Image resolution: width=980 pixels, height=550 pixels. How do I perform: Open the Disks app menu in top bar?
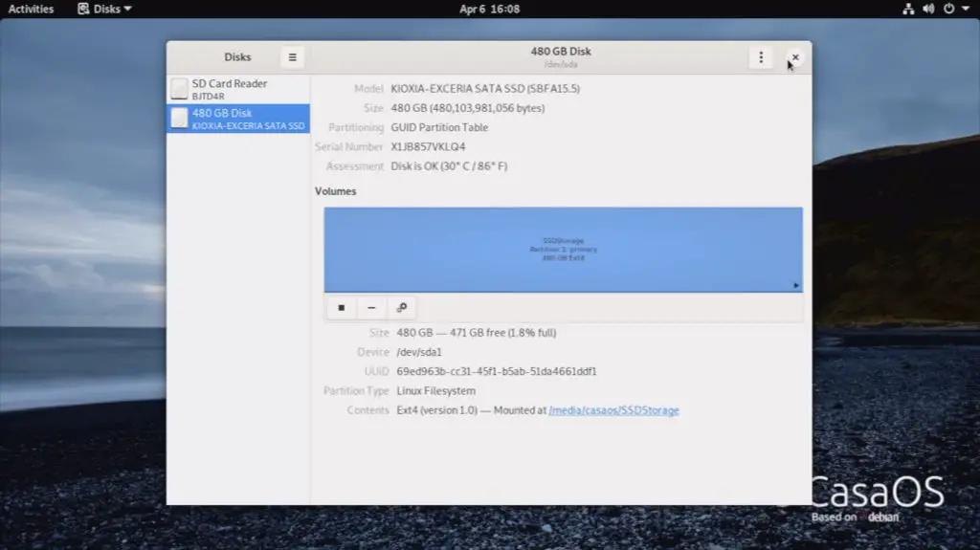tap(105, 9)
